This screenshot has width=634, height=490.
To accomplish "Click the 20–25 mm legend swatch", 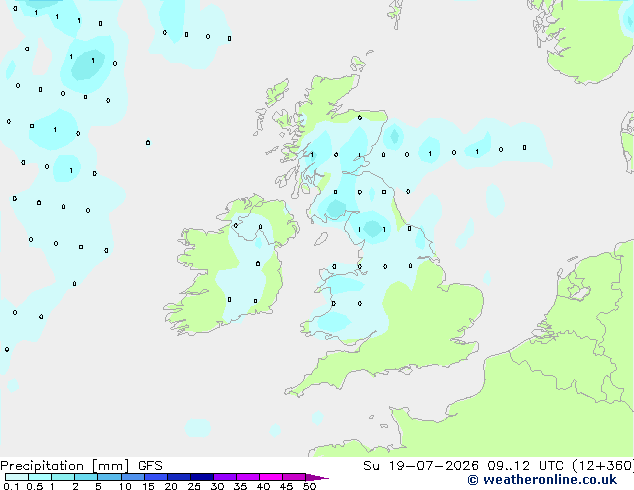I will 179,477.
